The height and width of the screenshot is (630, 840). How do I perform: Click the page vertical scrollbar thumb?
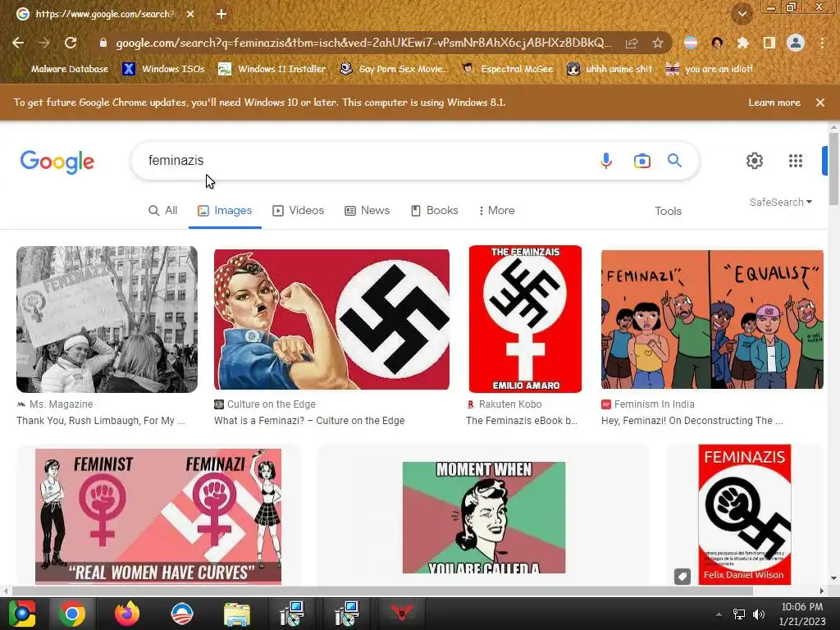(833, 167)
